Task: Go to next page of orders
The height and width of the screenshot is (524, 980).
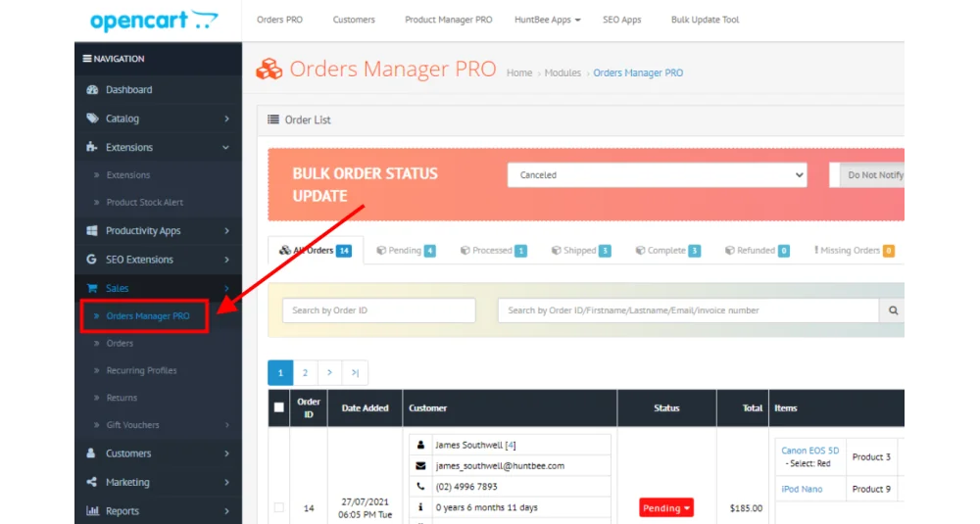Action: [329, 373]
